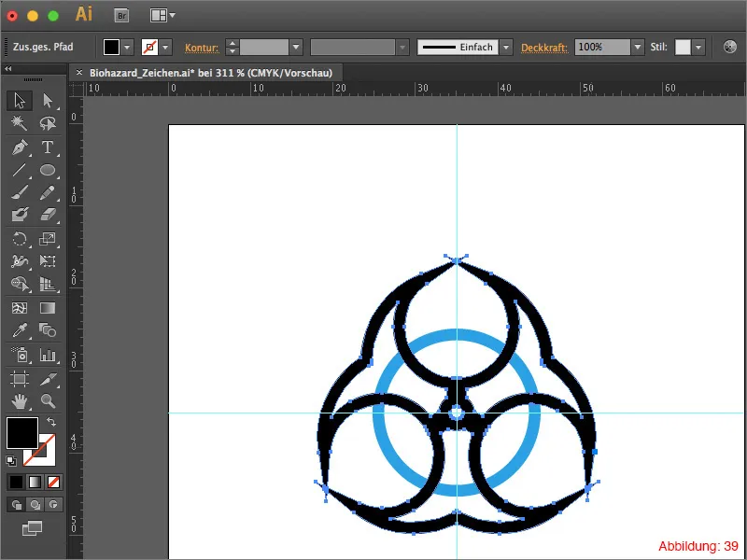Pick the Slice tool
Image resolution: width=747 pixels, height=560 pixels.
coord(48,379)
